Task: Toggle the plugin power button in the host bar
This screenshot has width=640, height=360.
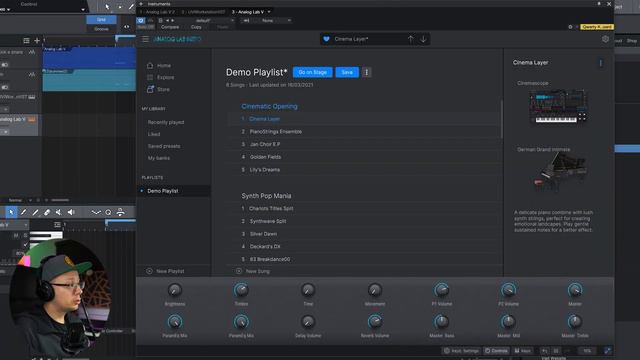Action: click(x=141, y=20)
